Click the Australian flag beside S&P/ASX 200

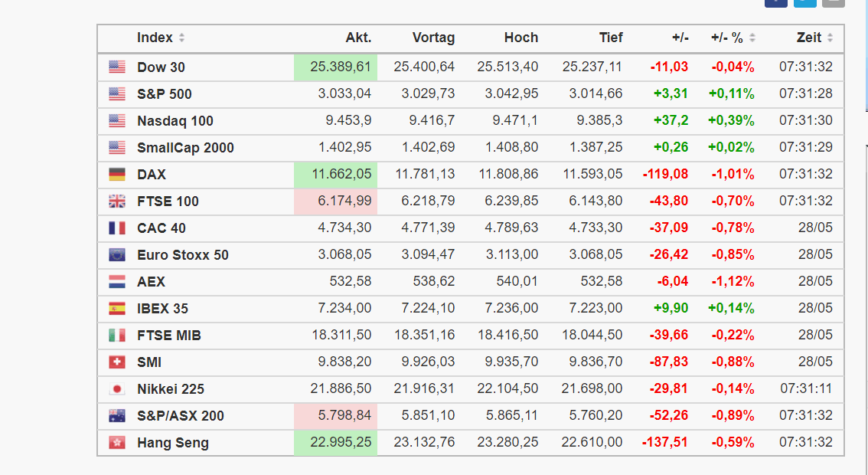(116, 416)
